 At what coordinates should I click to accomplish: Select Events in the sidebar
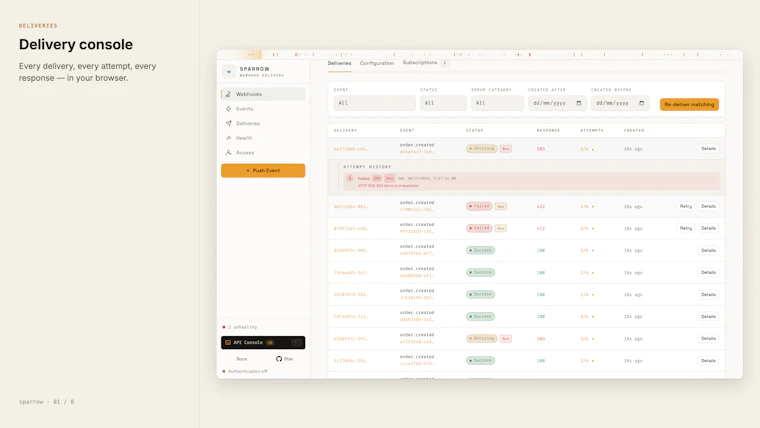tap(263, 109)
